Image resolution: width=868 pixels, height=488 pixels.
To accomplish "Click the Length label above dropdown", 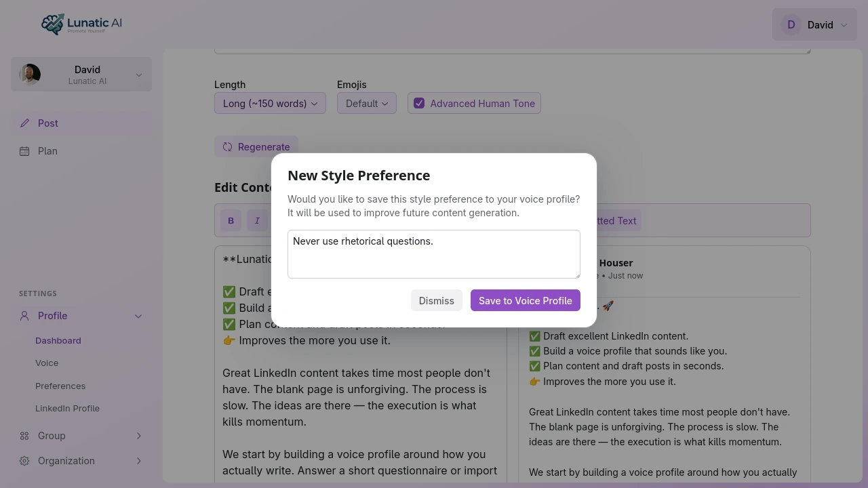I will point(230,85).
